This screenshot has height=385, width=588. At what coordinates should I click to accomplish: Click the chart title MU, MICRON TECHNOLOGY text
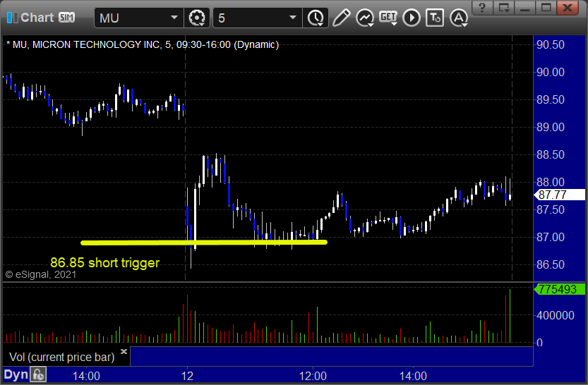click(x=143, y=44)
